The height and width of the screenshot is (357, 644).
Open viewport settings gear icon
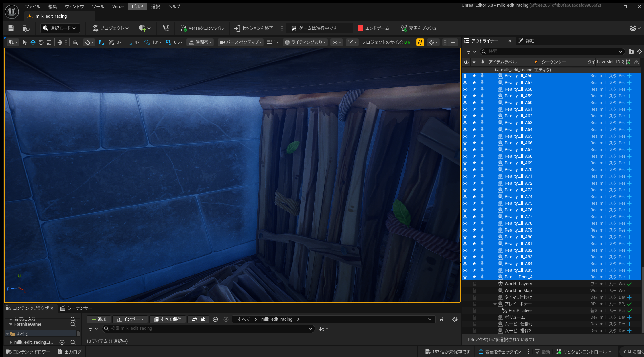432,42
